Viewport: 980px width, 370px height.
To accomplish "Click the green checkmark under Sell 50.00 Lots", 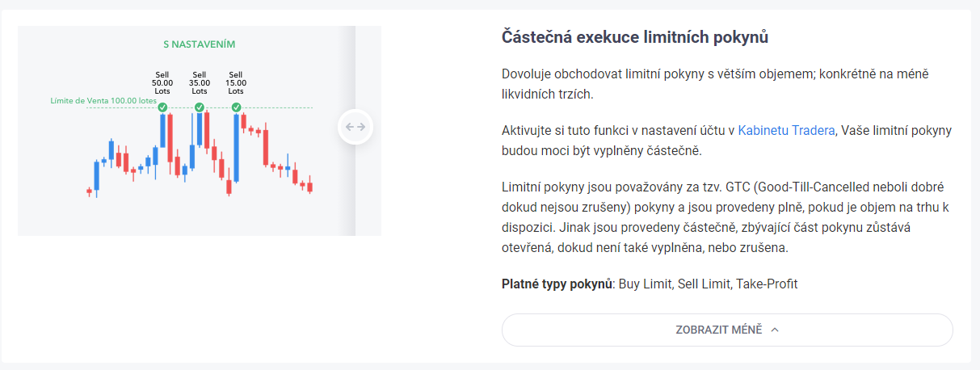I will point(162,107).
